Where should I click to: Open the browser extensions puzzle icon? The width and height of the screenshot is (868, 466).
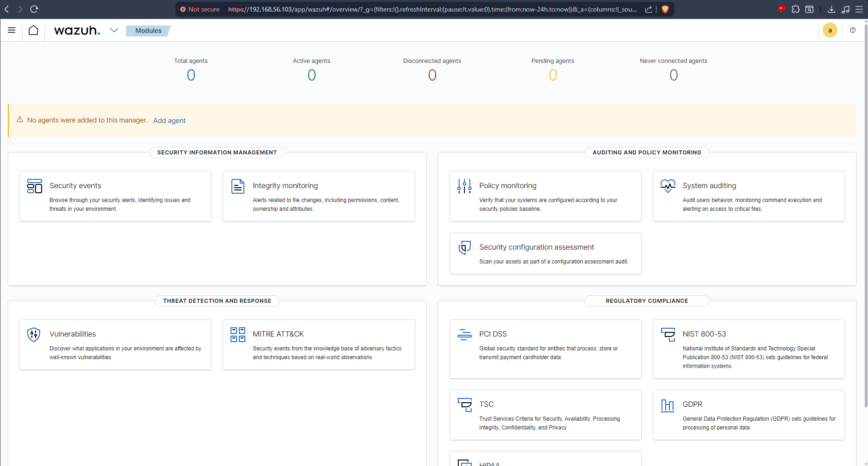[795, 9]
